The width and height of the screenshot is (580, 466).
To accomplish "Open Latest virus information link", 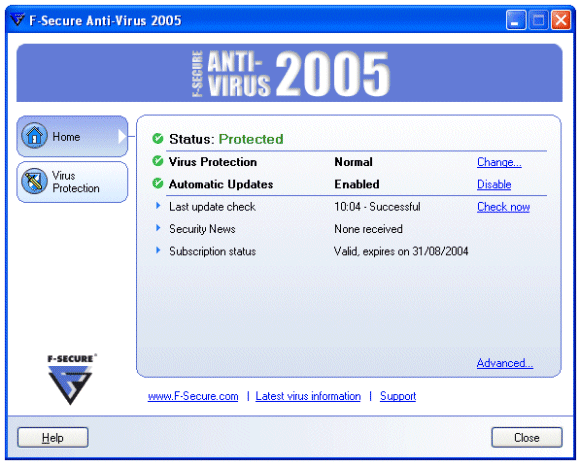I will click(308, 396).
